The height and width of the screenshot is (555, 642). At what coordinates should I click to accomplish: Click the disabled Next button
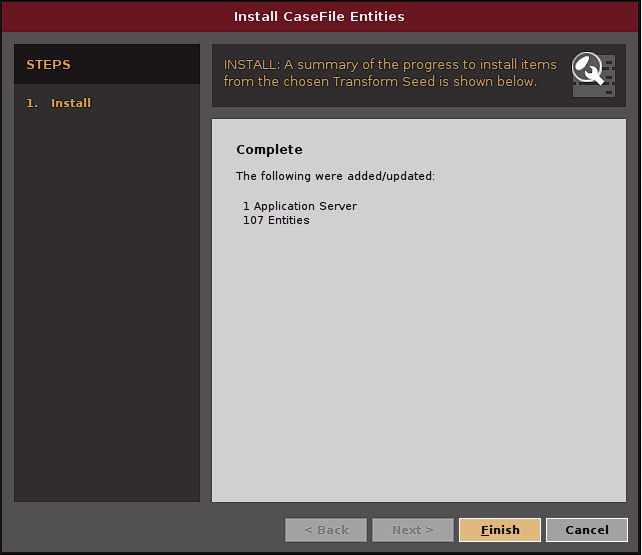tap(412, 530)
